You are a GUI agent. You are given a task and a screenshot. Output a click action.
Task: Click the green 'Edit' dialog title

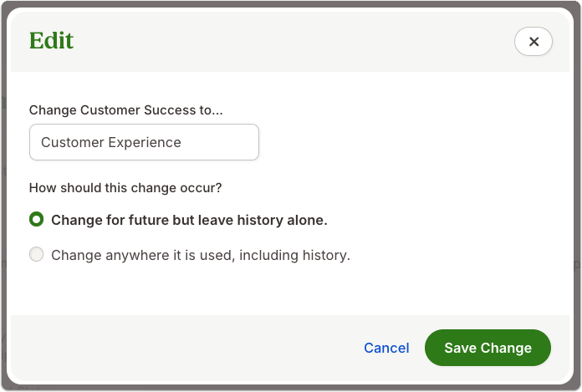click(x=51, y=40)
